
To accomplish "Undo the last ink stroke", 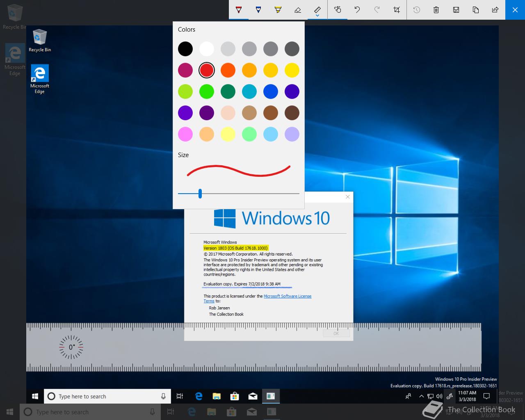I will tap(357, 9).
